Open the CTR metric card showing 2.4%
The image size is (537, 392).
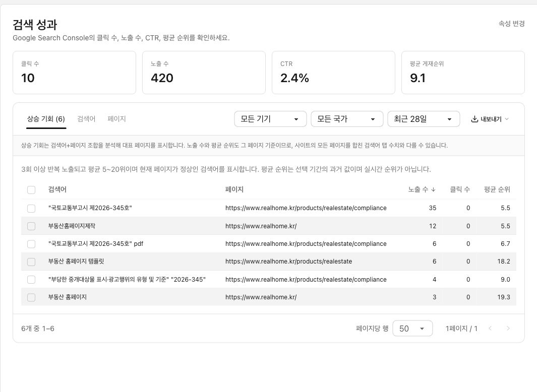[x=334, y=73]
